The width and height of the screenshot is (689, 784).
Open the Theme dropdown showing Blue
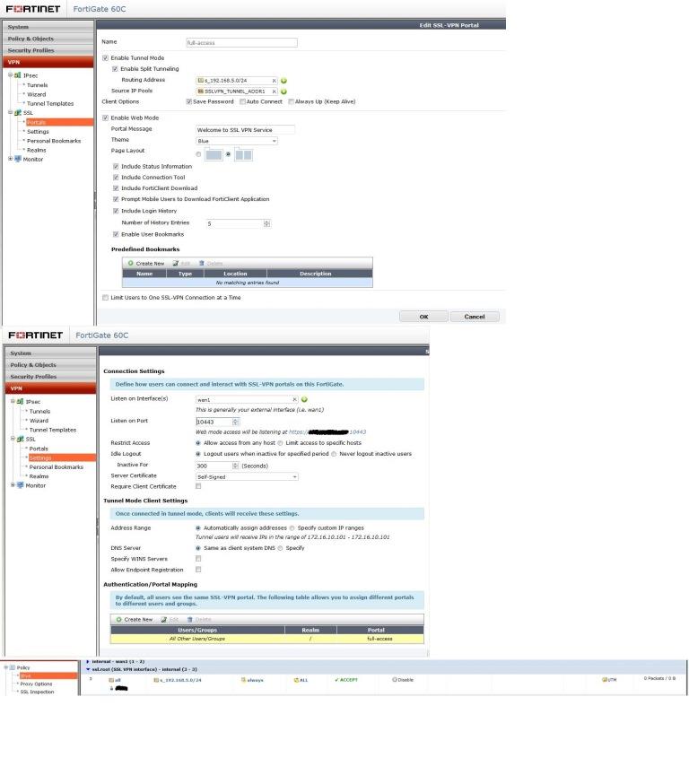point(237,141)
